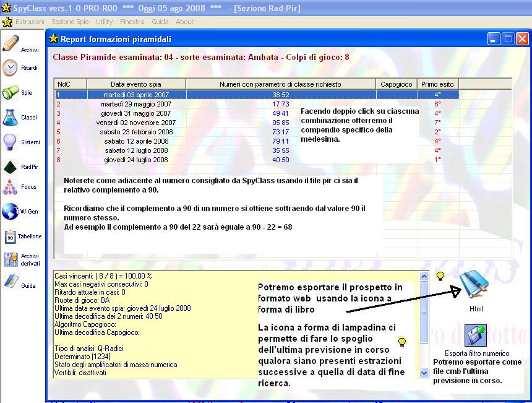Open the Tabellone 90 calendar icon
Image resolution: width=532 pixels, height=403 pixels.
click(10, 237)
